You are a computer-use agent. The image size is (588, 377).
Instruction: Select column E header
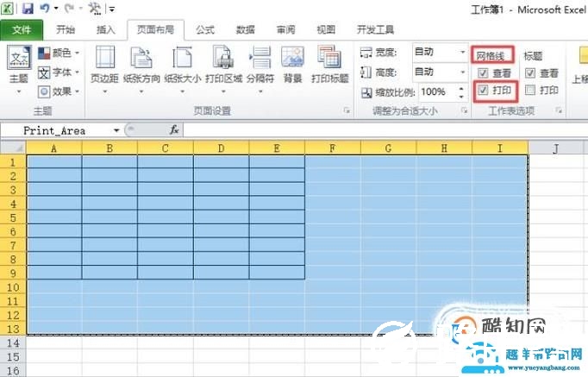click(277, 148)
